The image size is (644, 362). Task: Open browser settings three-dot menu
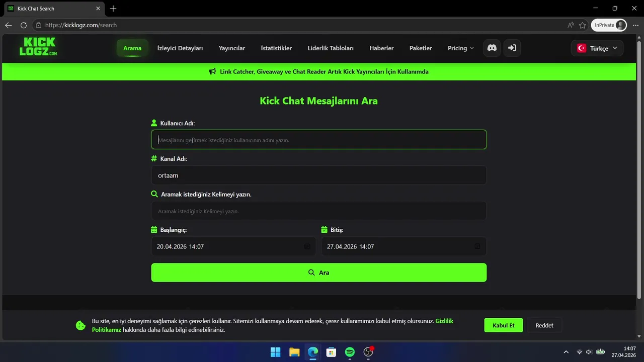coord(635,25)
